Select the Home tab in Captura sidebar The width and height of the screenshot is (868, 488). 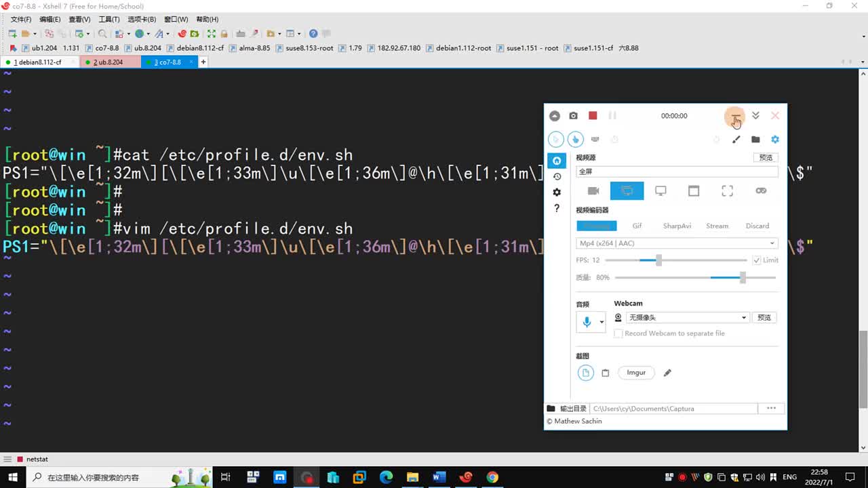[x=557, y=161]
